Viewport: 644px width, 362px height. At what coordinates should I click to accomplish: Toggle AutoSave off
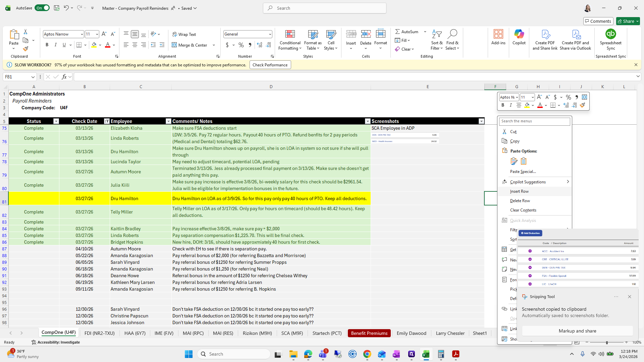pos(42,8)
